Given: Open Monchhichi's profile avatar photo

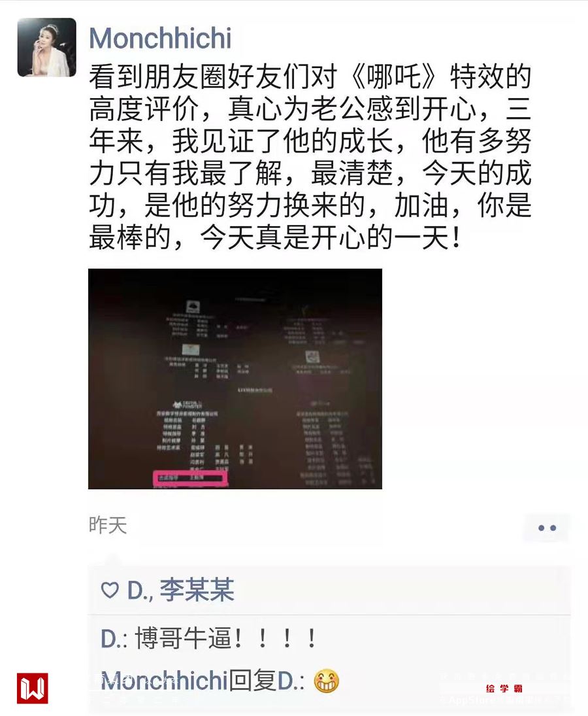Looking at the screenshot, I should [x=46, y=48].
